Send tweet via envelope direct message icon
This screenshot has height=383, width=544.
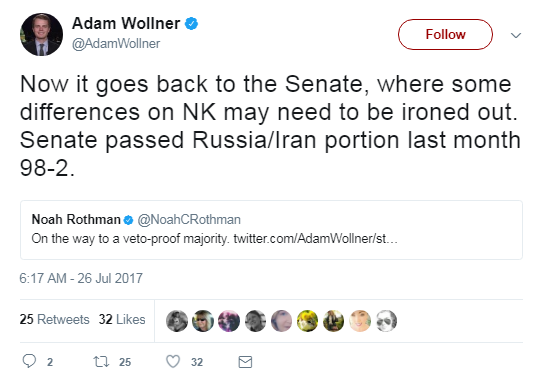point(245,362)
